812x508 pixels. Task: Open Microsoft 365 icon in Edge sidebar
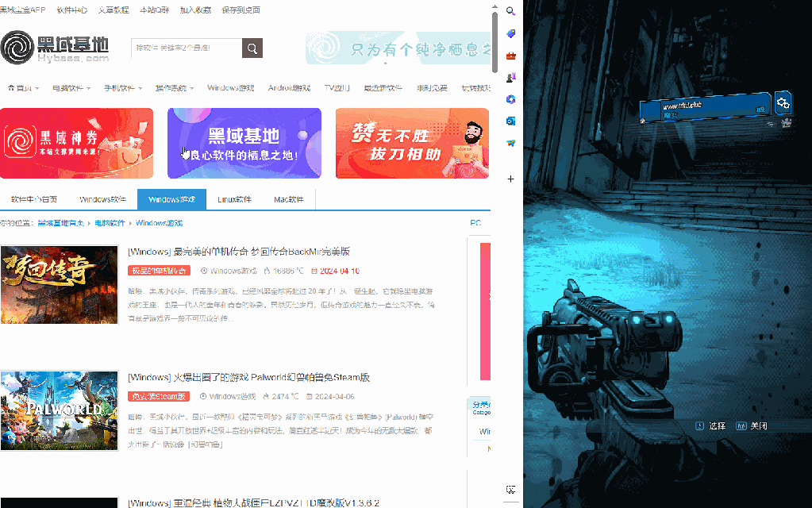point(510,99)
